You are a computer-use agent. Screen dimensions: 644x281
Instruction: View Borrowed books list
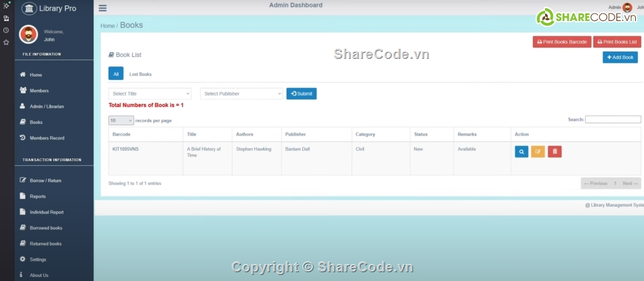tap(46, 228)
